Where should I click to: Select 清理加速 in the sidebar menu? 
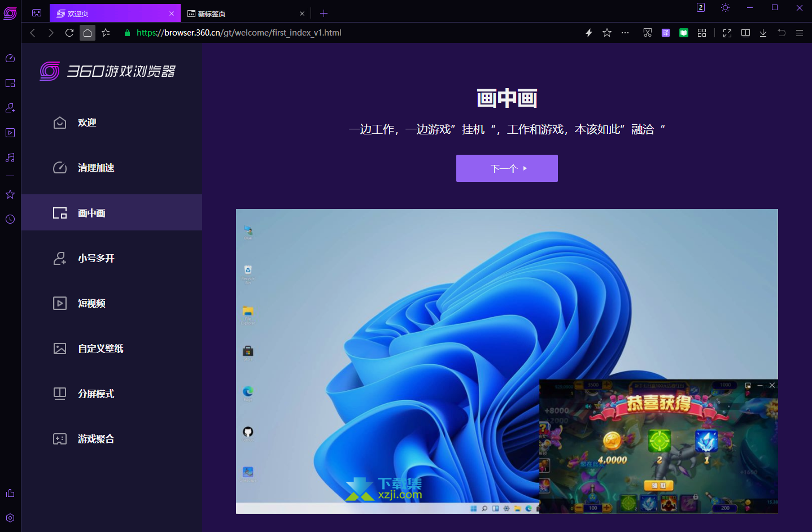pyautogui.click(x=112, y=168)
